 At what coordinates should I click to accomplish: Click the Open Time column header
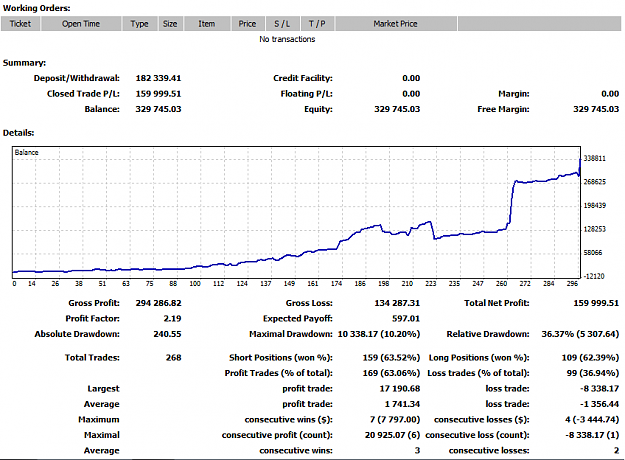(x=81, y=24)
